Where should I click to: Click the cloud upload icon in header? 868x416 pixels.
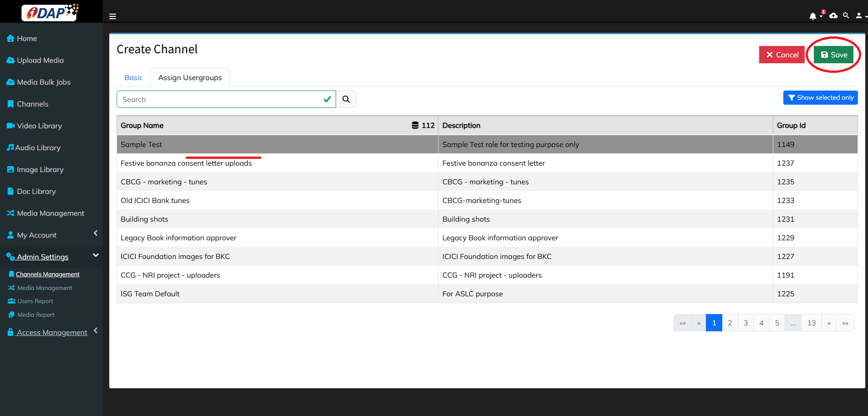click(x=833, y=15)
